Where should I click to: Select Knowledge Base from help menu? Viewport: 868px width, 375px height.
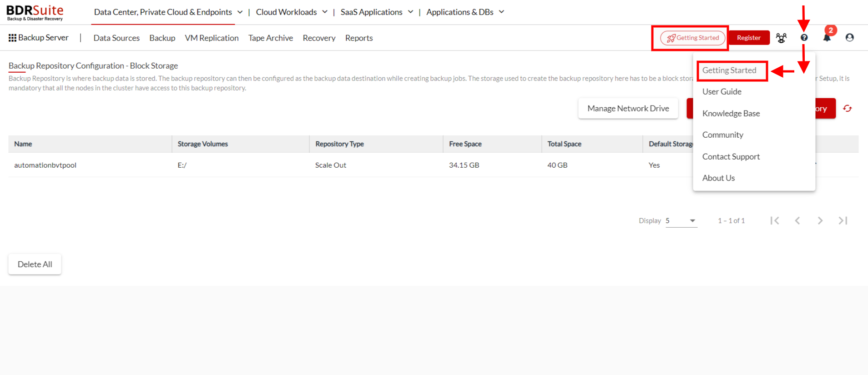click(x=731, y=114)
